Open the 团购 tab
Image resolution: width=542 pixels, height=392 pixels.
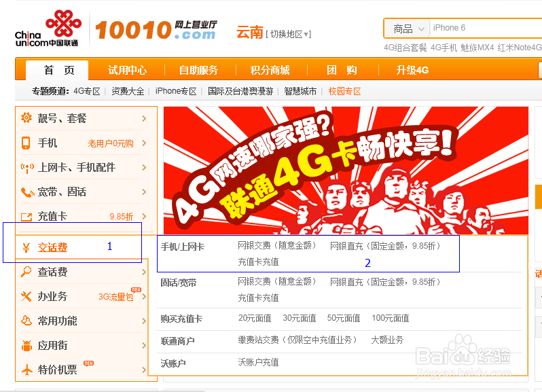342,70
